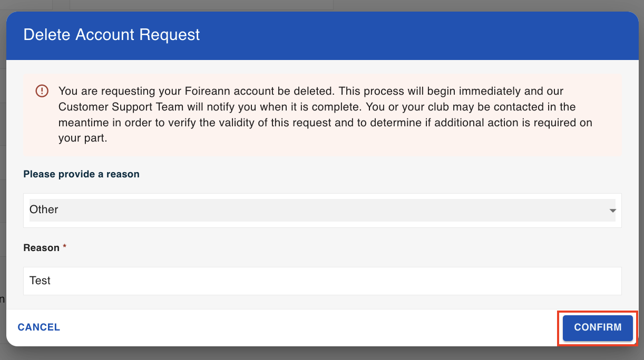The image size is (644, 360).
Task: Click the Please provide a reason label
Action: tap(81, 174)
